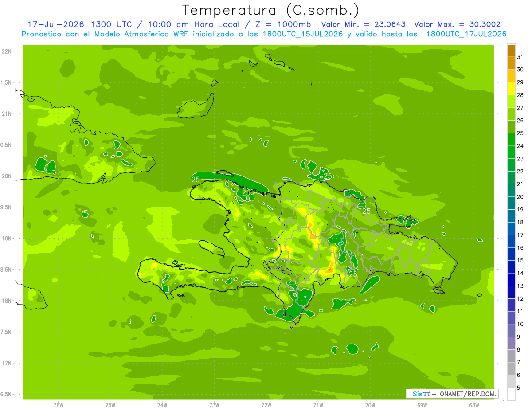Click the colorbar label '21'

(520, 184)
